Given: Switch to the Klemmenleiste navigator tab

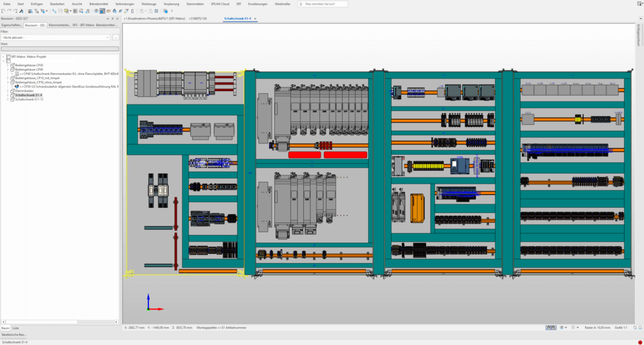Looking at the screenshot, I should point(59,25).
